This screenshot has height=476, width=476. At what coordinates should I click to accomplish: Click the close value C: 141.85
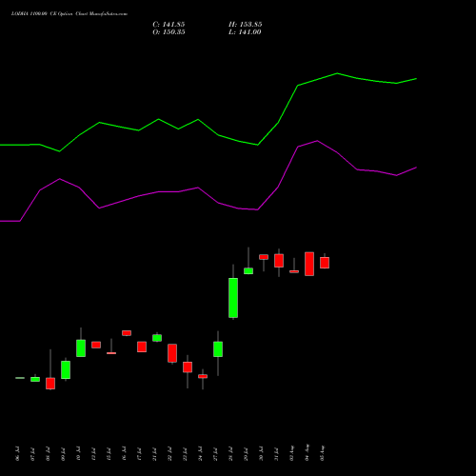pos(169,25)
